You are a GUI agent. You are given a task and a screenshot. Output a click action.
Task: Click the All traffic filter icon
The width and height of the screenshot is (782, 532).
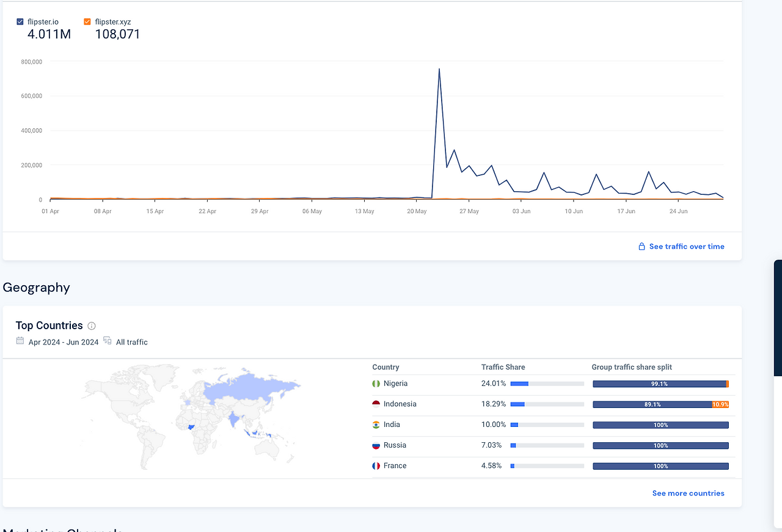click(108, 341)
